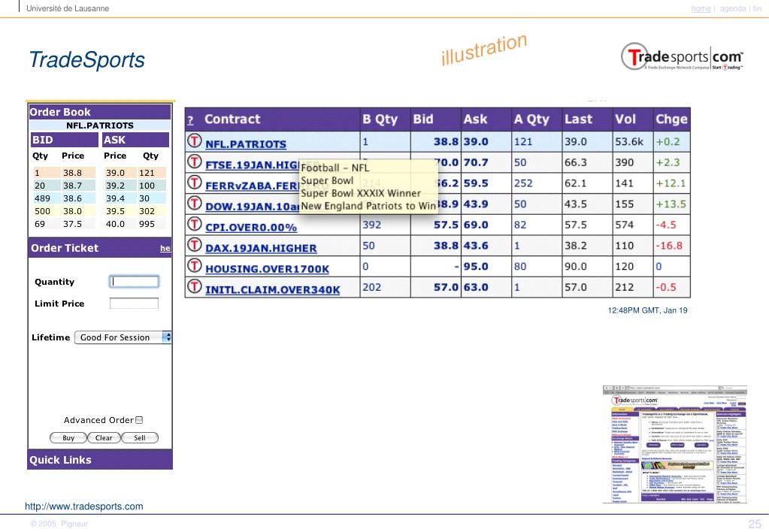
Task: Open the INITL.CLAIM.OVER340K contract link
Action: coord(273,290)
